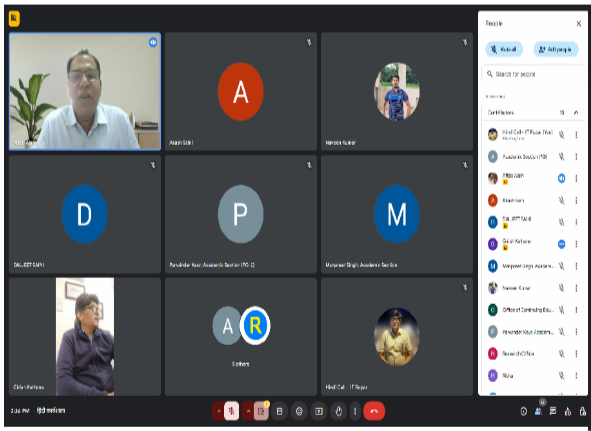Screen dimensions: 591x431
Task: Open the emoji reactions icon
Action: point(299,411)
